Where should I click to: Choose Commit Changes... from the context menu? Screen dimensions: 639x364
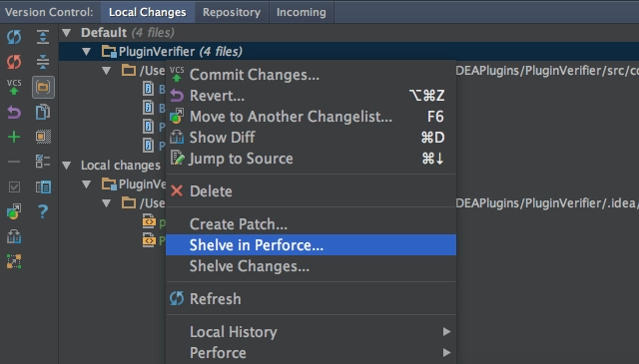pyautogui.click(x=311, y=75)
